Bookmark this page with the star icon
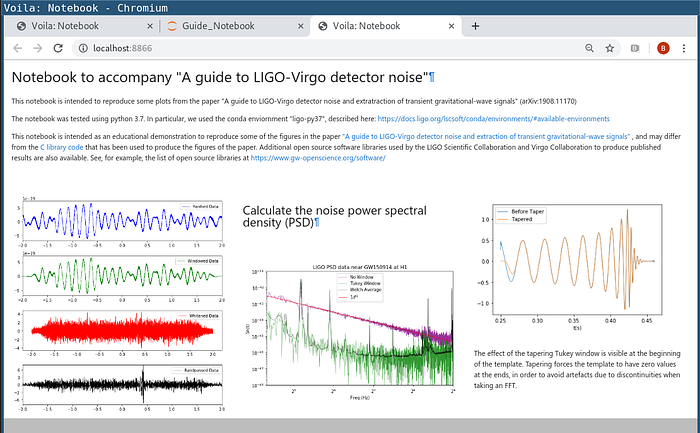Viewport: 700px width, 433px height. pyautogui.click(x=610, y=48)
